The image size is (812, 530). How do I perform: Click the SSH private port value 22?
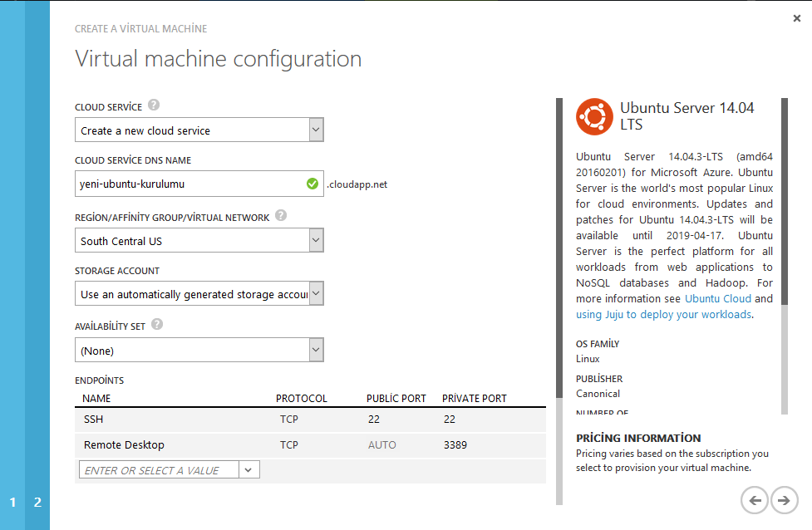pos(450,420)
